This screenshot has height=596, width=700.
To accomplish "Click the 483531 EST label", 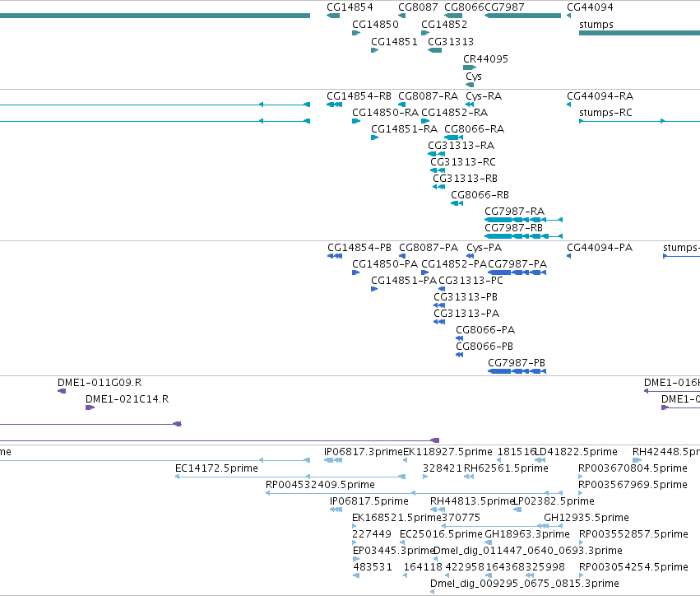I will [x=373, y=567].
